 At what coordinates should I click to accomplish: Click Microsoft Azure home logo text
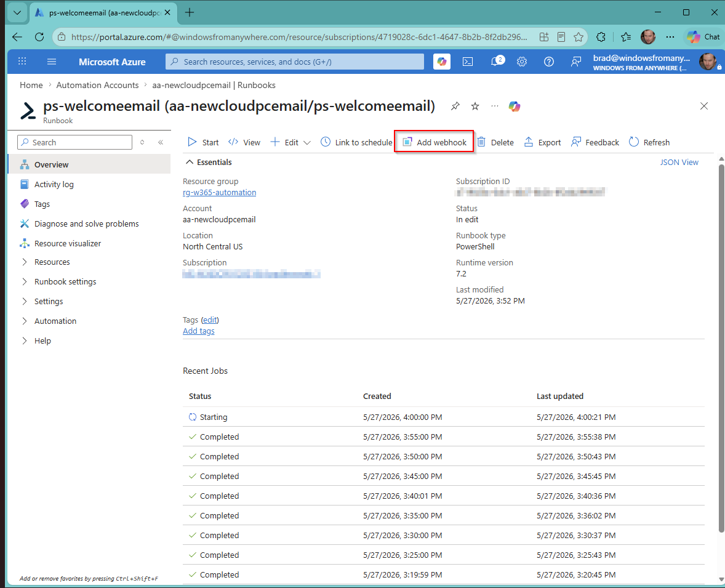point(112,62)
